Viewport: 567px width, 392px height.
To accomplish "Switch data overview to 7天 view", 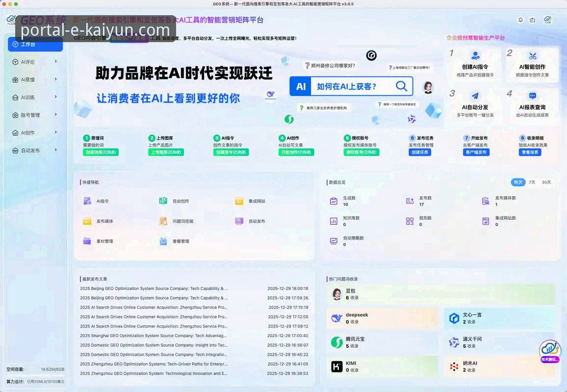I will click(532, 182).
